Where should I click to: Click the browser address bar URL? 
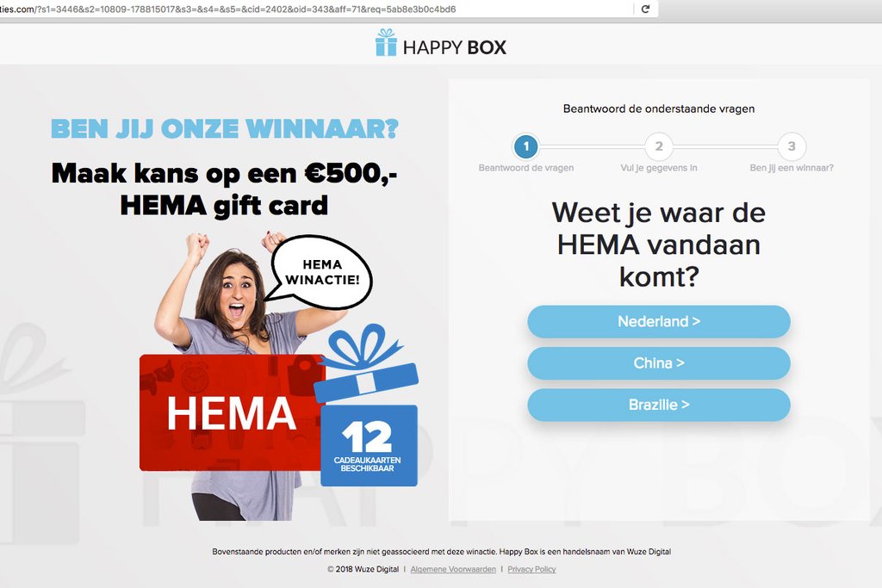point(315,9)
